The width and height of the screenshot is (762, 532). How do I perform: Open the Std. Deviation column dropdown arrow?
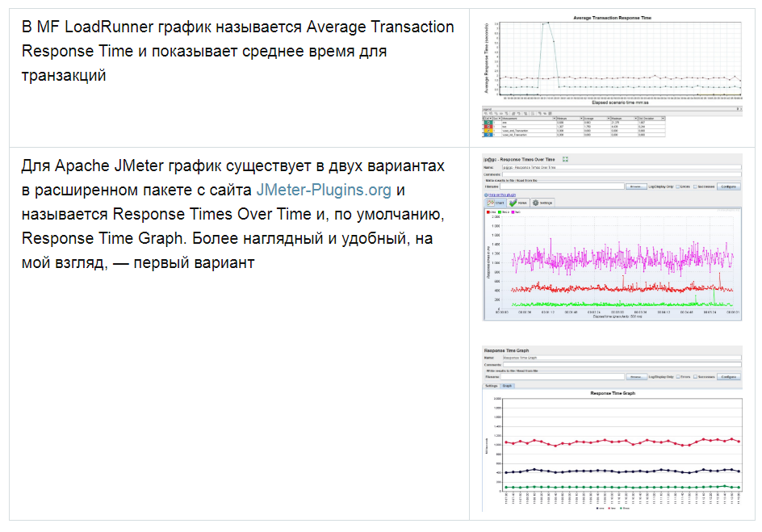coord(663,119)
